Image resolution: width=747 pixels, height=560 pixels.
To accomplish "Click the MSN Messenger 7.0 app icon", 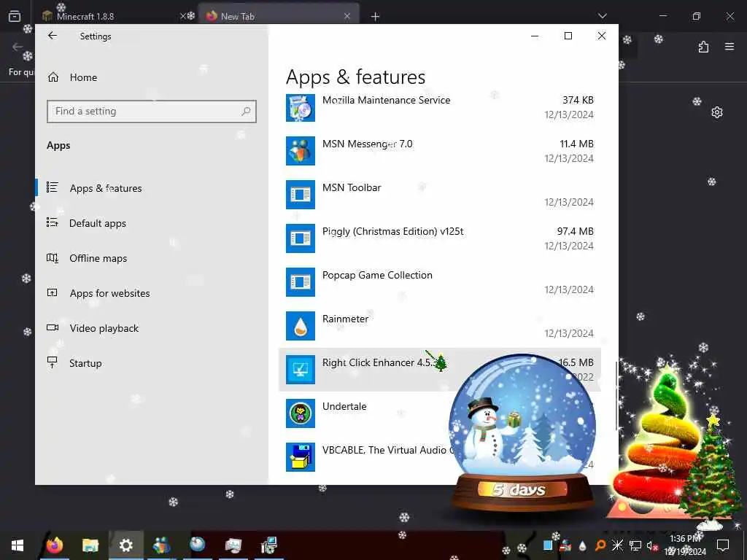I will tap(300, 150).
